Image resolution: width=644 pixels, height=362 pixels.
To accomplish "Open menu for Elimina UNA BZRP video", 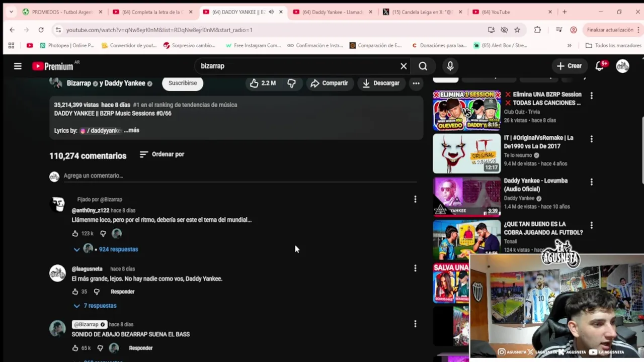I will 591,95.
